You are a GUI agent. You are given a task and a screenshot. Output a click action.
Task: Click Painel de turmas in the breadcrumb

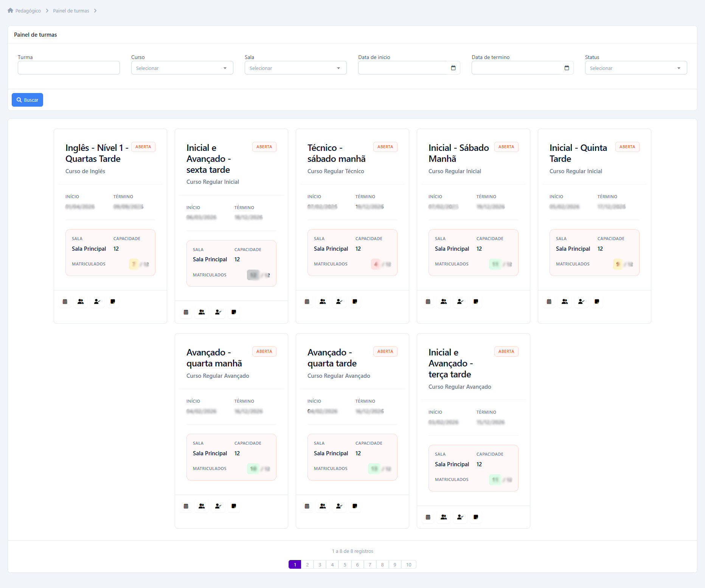click(70, 10)
